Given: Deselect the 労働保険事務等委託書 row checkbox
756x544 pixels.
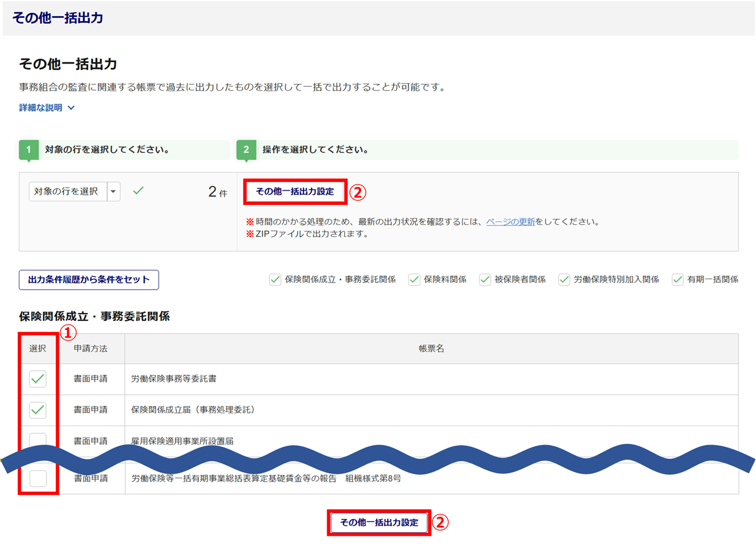Looking at the screenshot, I should pos(38,379).
